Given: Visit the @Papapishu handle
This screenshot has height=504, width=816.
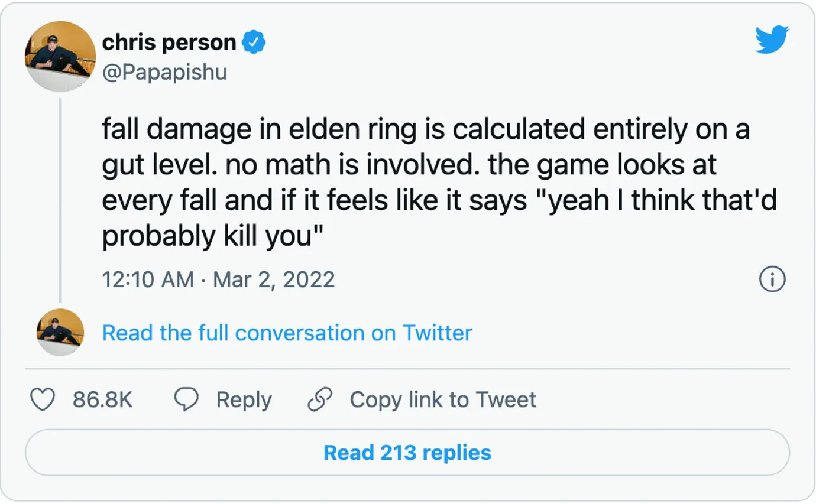Looking at the screenshot, I should (x=164, y=72).
